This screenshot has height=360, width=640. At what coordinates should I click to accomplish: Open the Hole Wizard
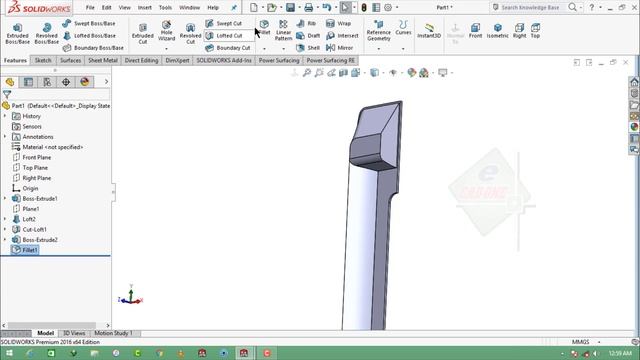166,31
